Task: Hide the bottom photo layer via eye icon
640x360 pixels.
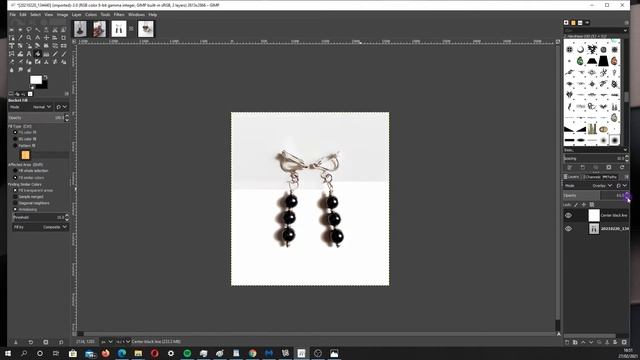Action: [568, 229]
